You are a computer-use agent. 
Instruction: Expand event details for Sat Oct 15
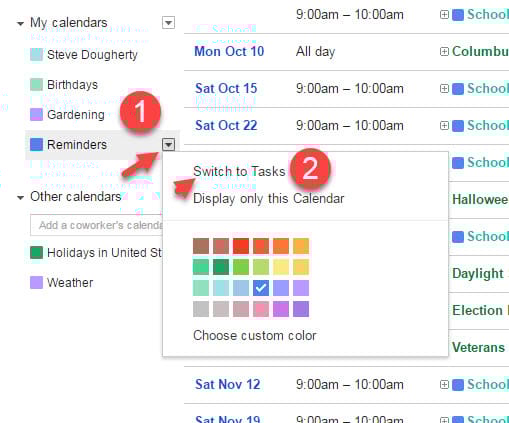(x=444, y=88)
